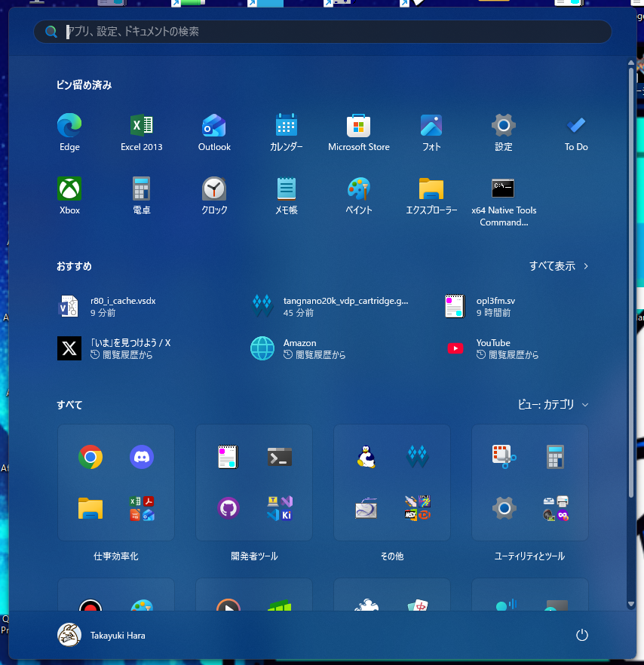Launch Discord in 仕事効率化 category
The height and width of the screenshot is (665, 644).
141,457
